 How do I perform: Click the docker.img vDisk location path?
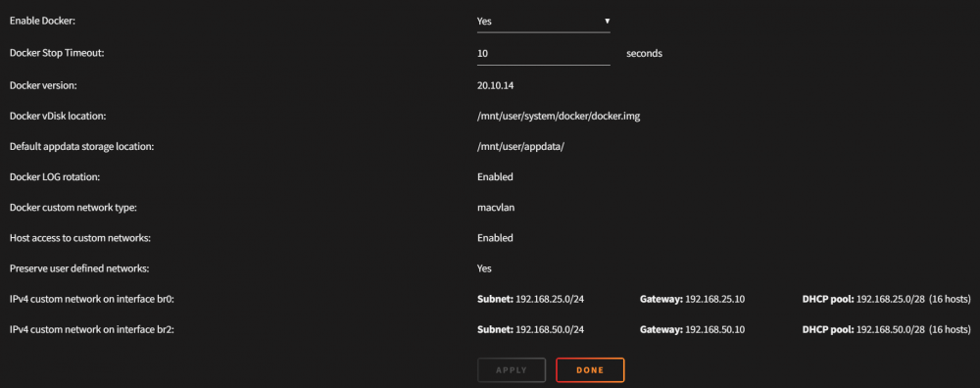click(x=559, y=117)
